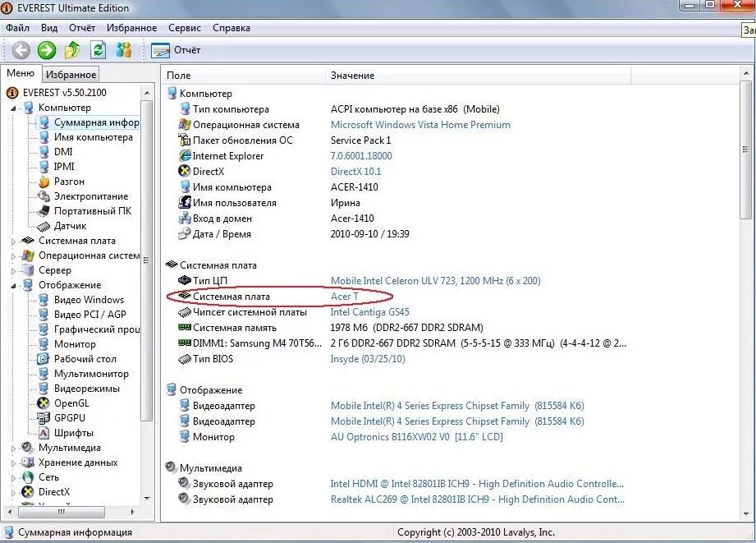Select the Мультимонитор icon
756x543 pixels.
(44, 374)
